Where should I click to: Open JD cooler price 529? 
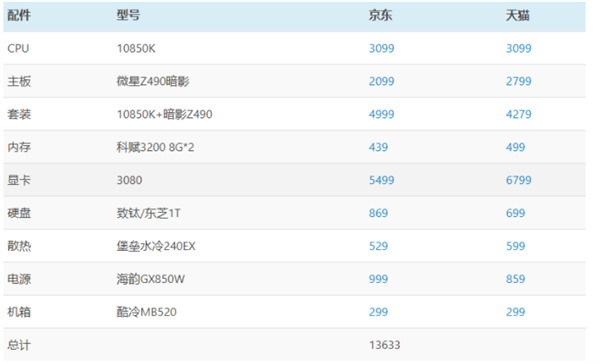(378, 246)
